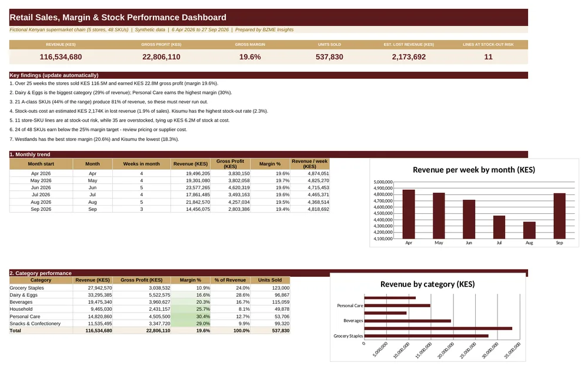Screen dimensions: 588x376
Task: Click the longest bar in category revenue chart
Action: (438, 328)
